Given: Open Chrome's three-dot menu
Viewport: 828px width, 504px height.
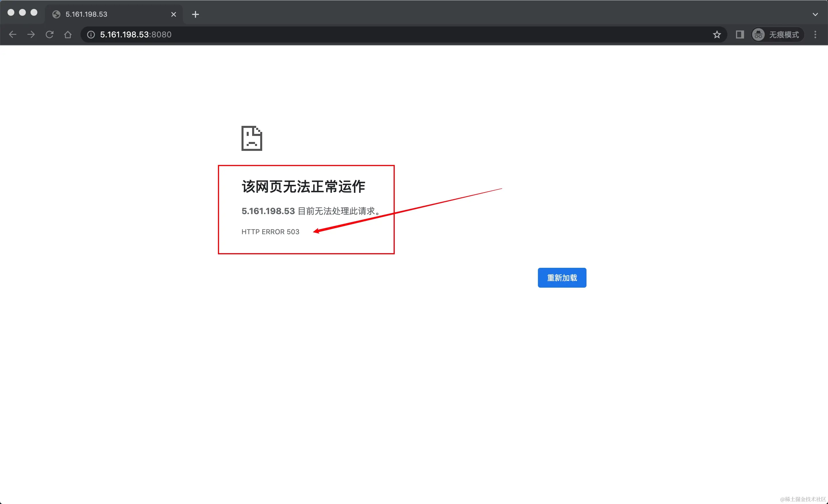Looking at the screenshot, I should coord(815,34).
